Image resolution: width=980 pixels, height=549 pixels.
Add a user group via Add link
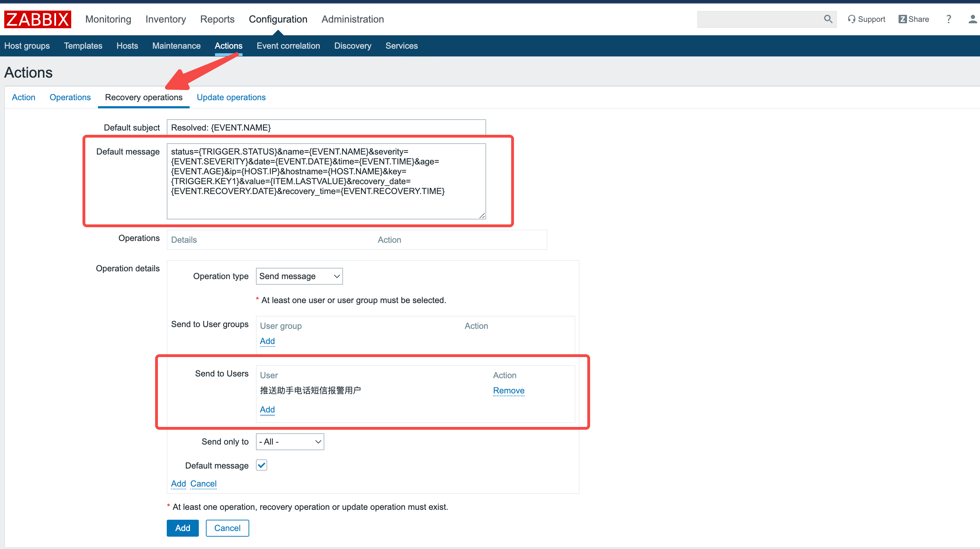267,341
